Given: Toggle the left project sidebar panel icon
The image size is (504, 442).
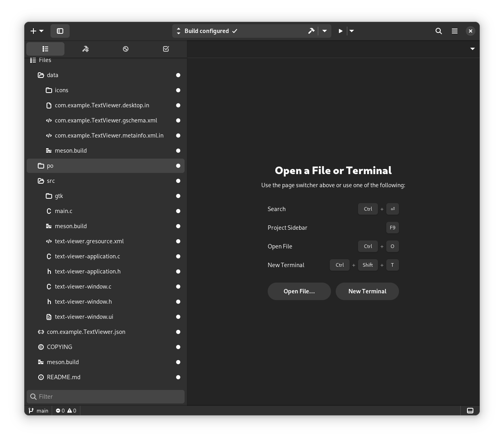Looking at the screenshot, I should (60, 31).
